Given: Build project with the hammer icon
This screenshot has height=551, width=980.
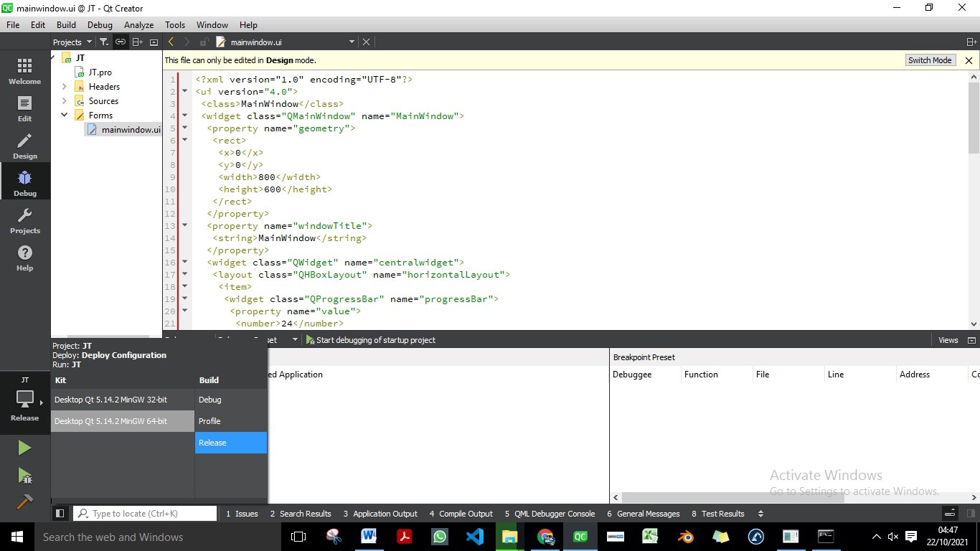Looking at the screenshot, I should coord(24,501).
